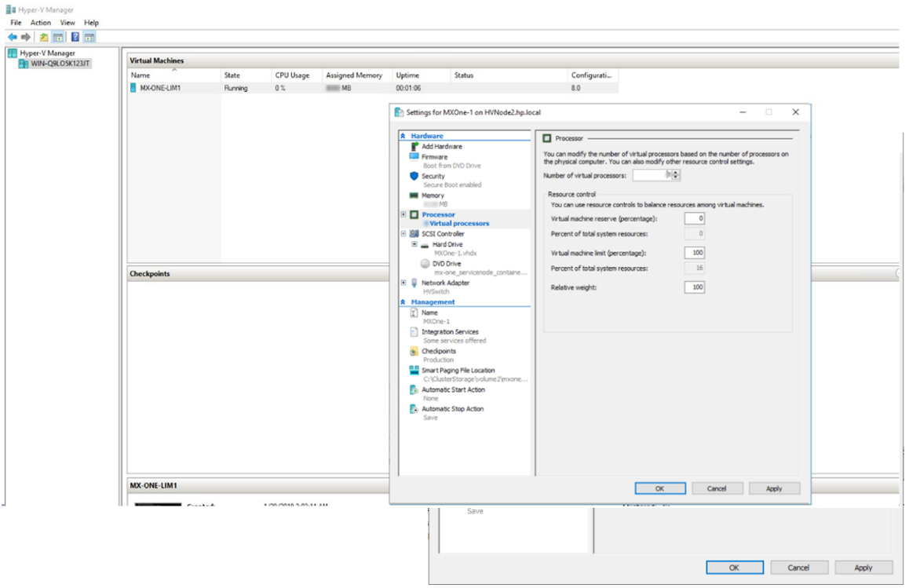
Task: Click the Up one level folder icon
Action: coord(44,37)
